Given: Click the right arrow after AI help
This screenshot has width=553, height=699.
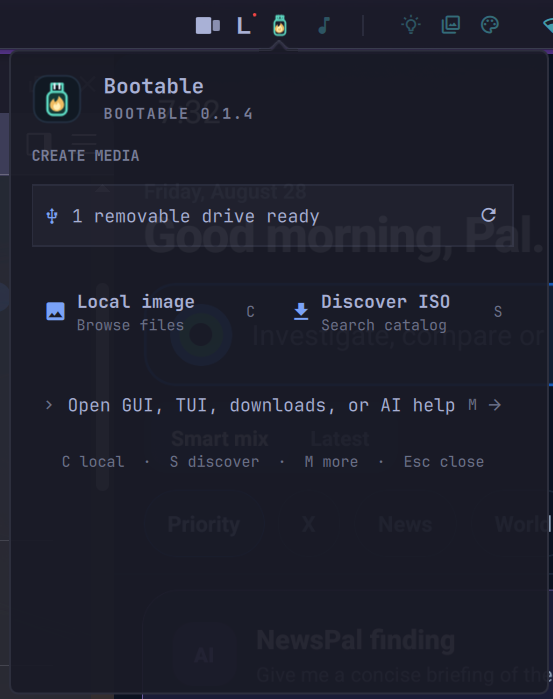Looking at the screenshot, I should 495,405.
